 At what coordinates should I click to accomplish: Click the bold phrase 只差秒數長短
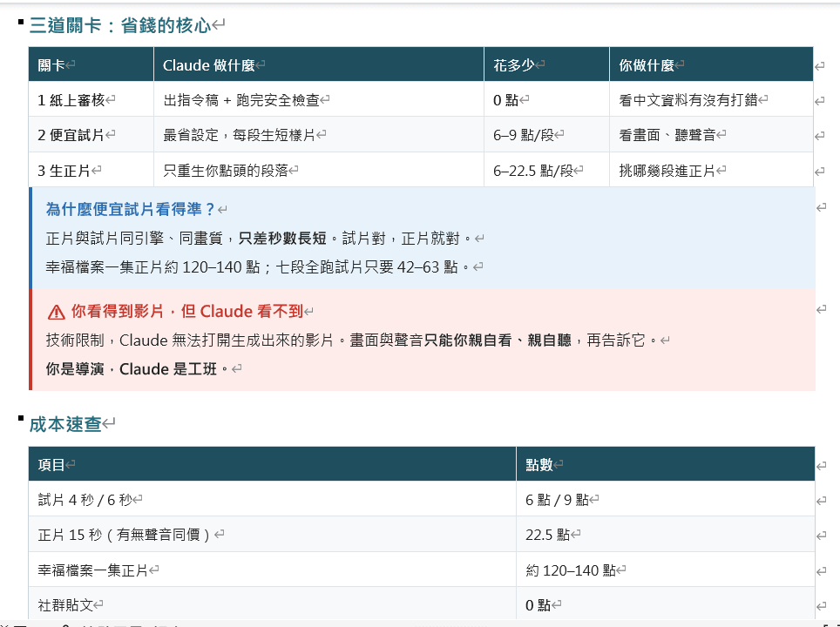pyautogui.click(x=282, y=239)
